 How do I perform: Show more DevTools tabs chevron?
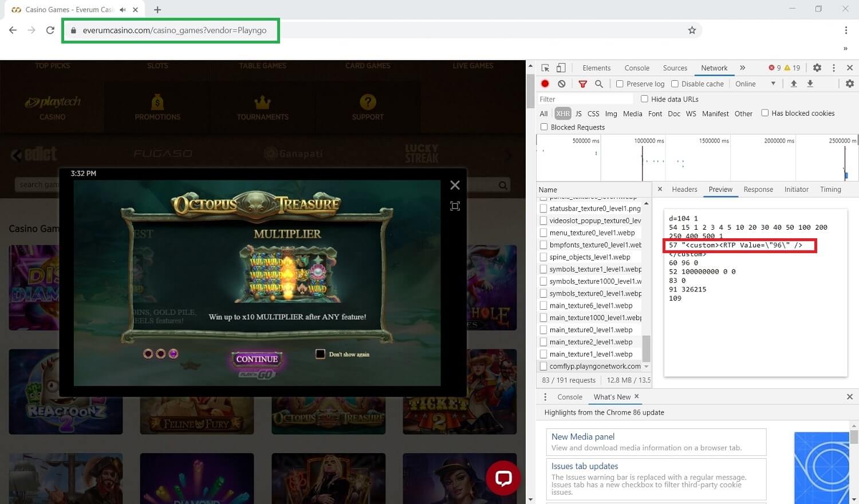pyautogui.click(x=743, y=68)
